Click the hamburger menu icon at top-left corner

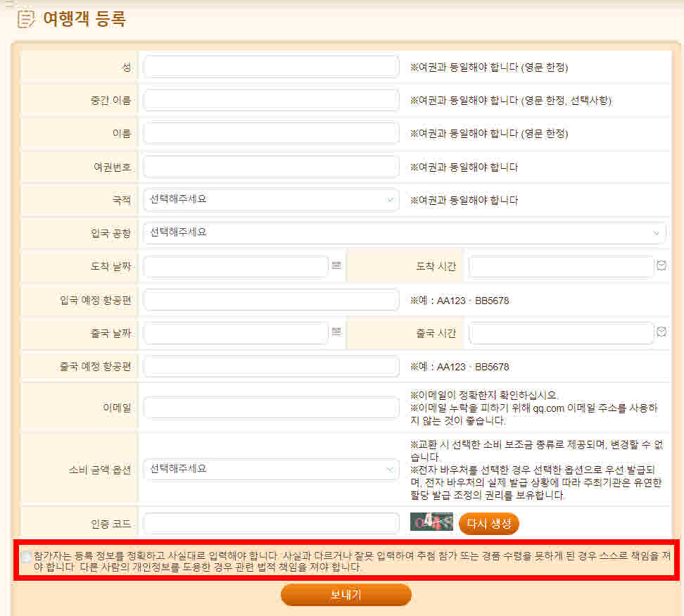(8, 4)
